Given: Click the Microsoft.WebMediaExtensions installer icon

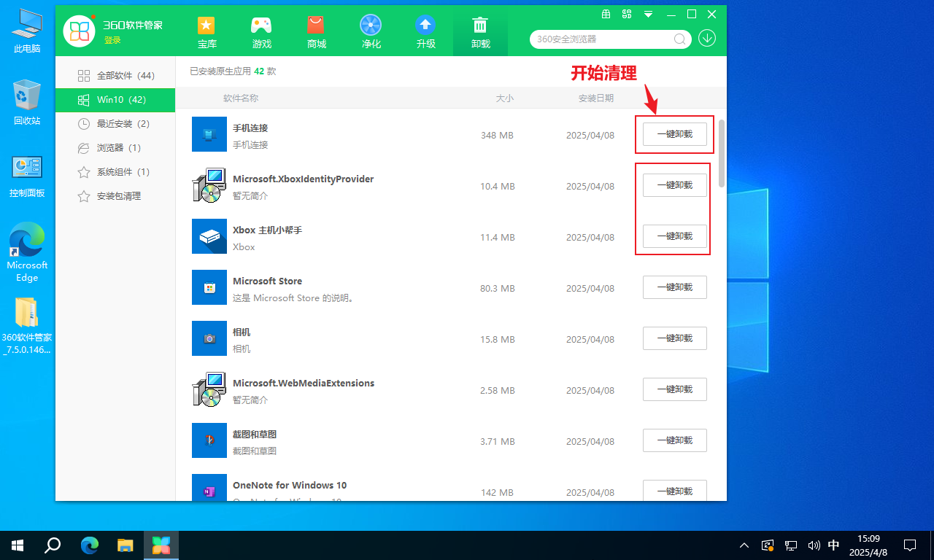Looking at the screenshot, I should coord(209,389).
